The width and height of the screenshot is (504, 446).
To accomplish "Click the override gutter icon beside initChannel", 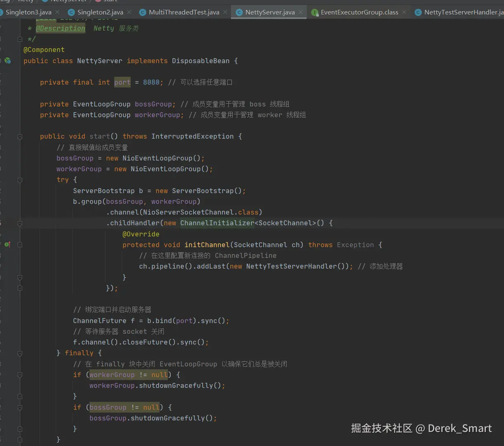I will [7, 245].
